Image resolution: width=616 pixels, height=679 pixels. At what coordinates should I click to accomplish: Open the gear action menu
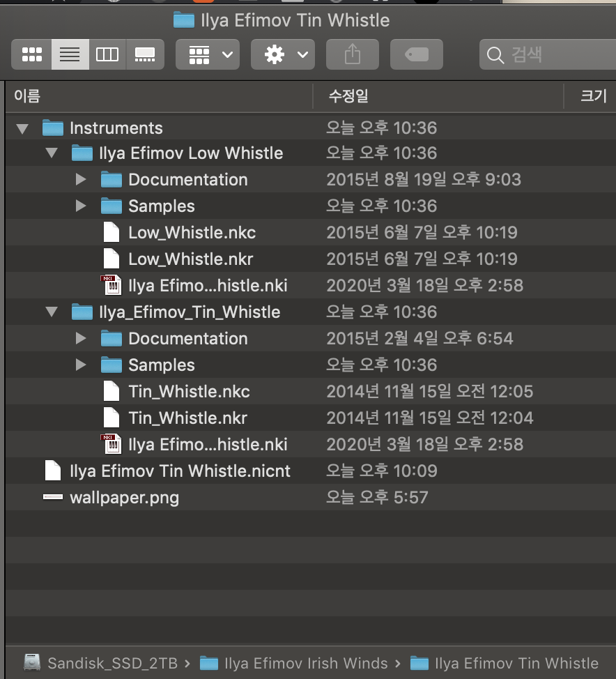tap(283, 54)
